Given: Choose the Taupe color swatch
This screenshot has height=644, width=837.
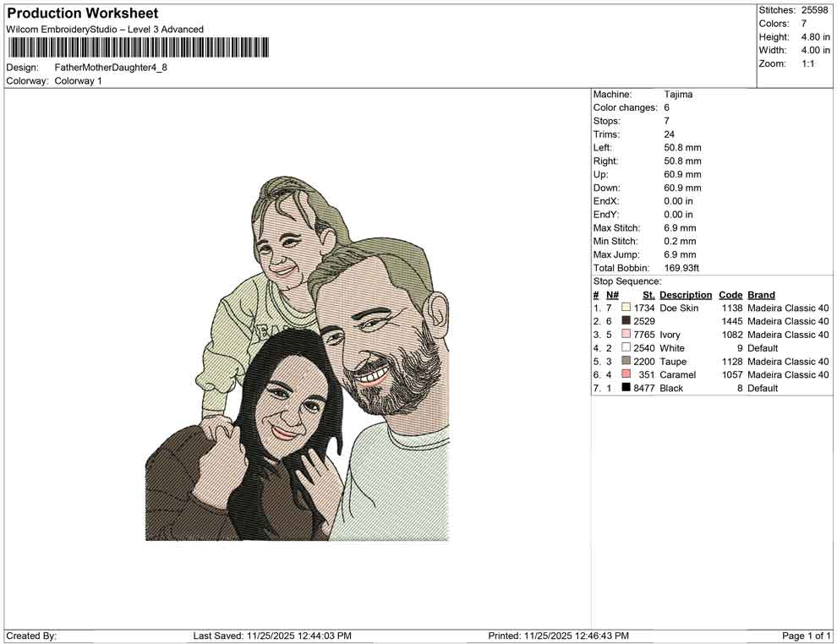Looking at the screenshot, I should (x=626, y=361).
